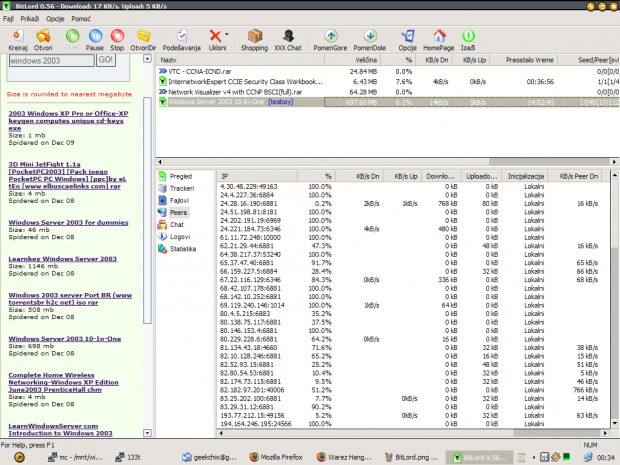Viewport: 620px width, 465px height.
Task: Sort torrents by Naziv column header
Action: (240, 60)
